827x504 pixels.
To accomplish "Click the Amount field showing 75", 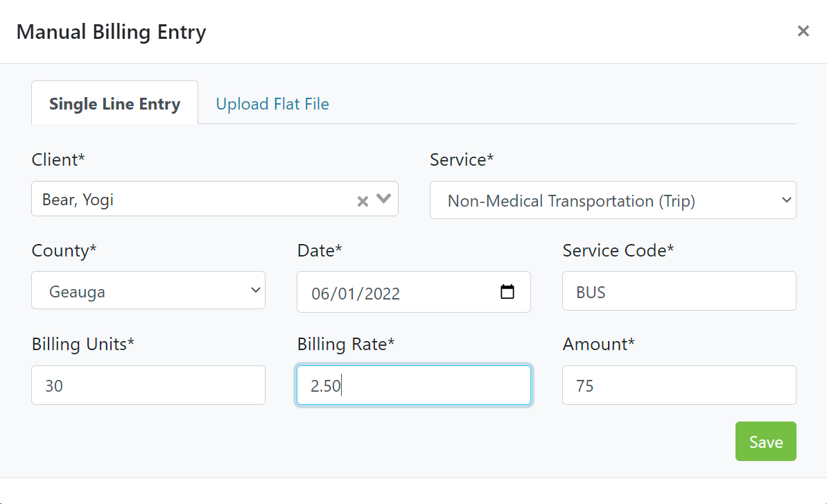I will pos(678,385).
